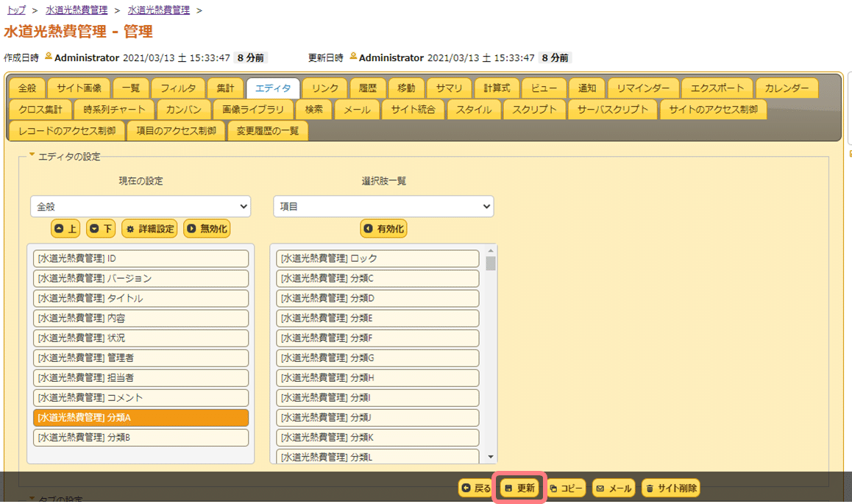
Task: Open the カレンダー tab
Action: [x=787, y=88]
